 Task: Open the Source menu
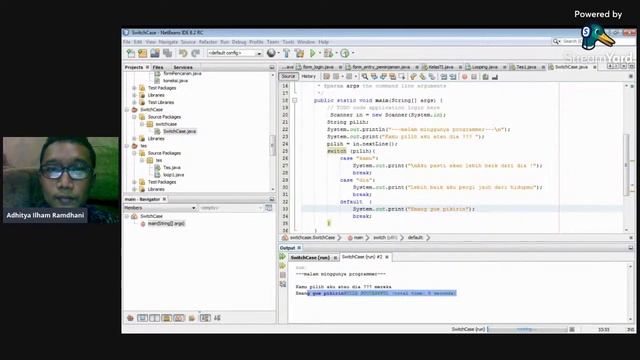point(188,42)
